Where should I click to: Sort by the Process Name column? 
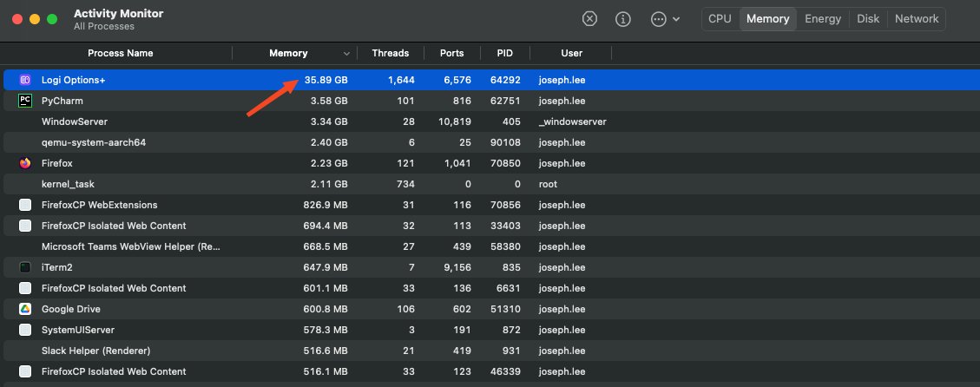[120, 53]
